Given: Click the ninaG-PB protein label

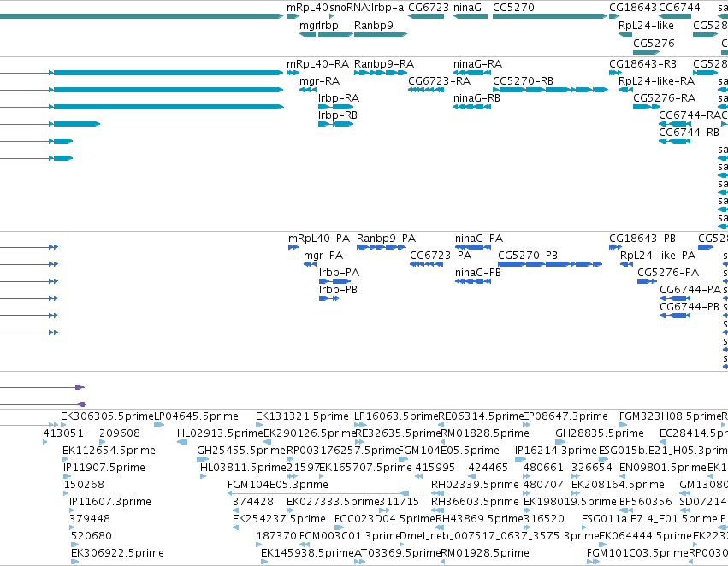Looking at the screenshot, I should [x=477, y=273].
